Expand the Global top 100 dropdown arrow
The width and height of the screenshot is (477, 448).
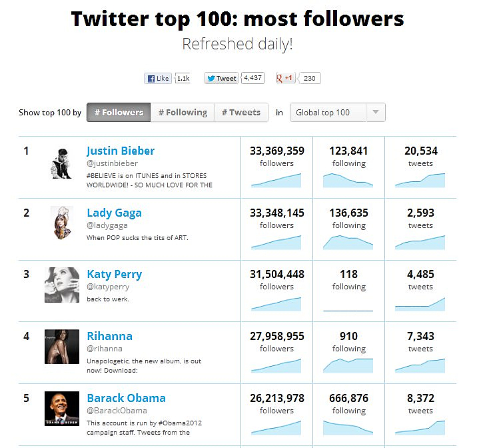pyautogui.click(x=376, y=112)
